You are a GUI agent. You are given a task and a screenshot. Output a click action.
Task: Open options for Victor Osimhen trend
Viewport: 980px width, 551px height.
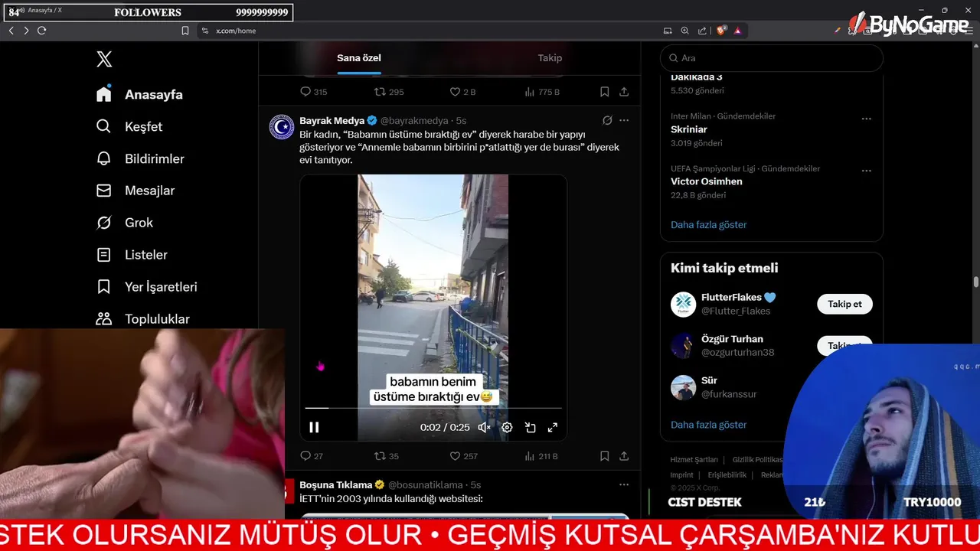(x=866, y=171)
